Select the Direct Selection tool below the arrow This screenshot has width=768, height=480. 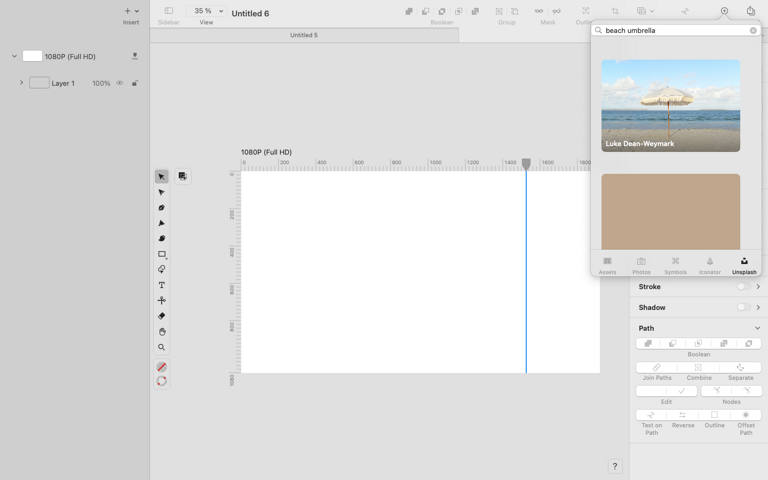[162, 192]
